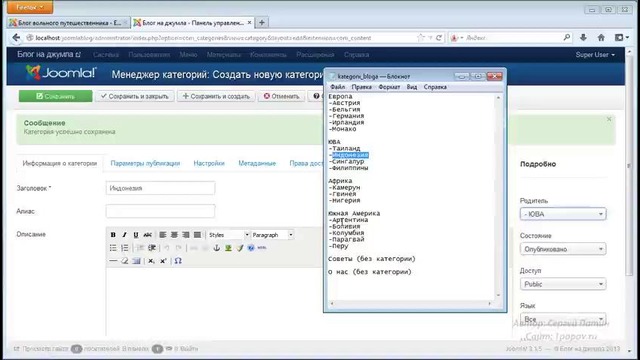
Task: Apply italic formatting in editor toolbar
Action: 124,235
